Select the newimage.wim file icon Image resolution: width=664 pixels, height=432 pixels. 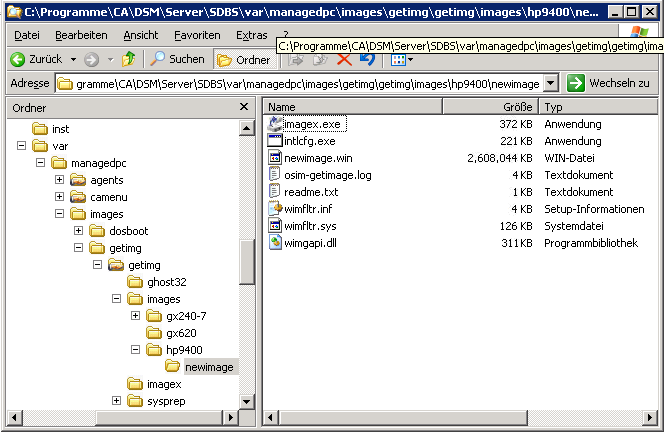(275, 158)
